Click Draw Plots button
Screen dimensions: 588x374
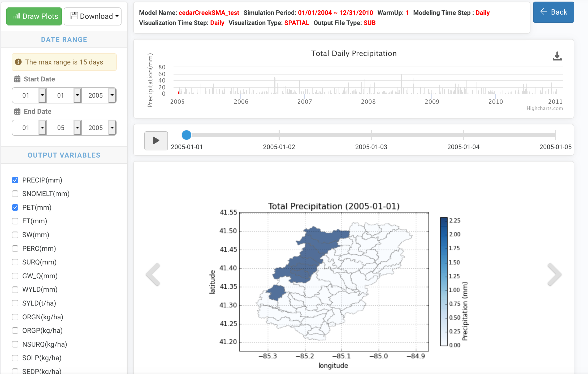[x=34, y=16]
